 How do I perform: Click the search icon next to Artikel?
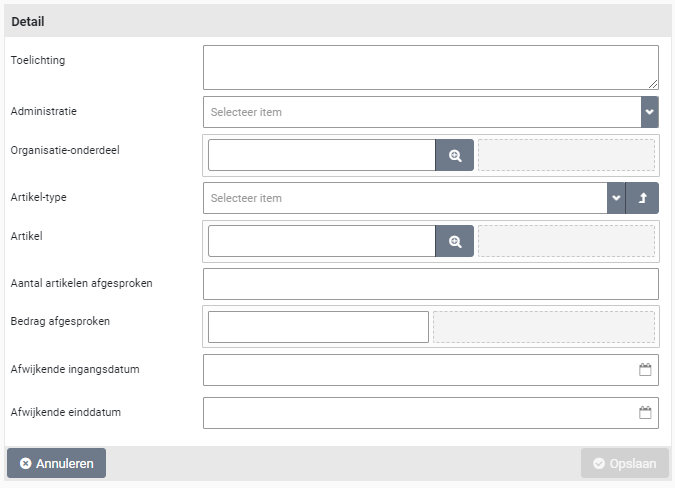[454, 242]
